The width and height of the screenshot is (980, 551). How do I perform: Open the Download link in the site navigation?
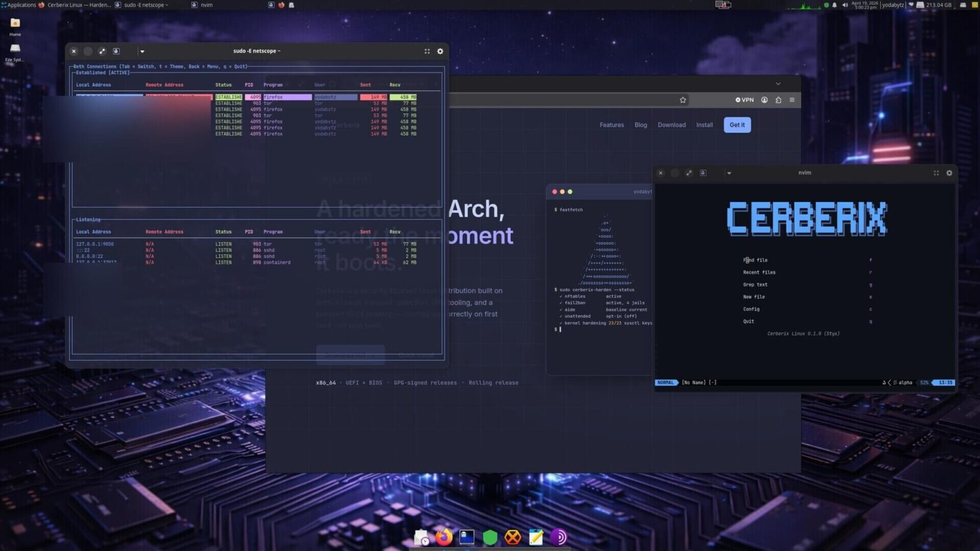671,124
